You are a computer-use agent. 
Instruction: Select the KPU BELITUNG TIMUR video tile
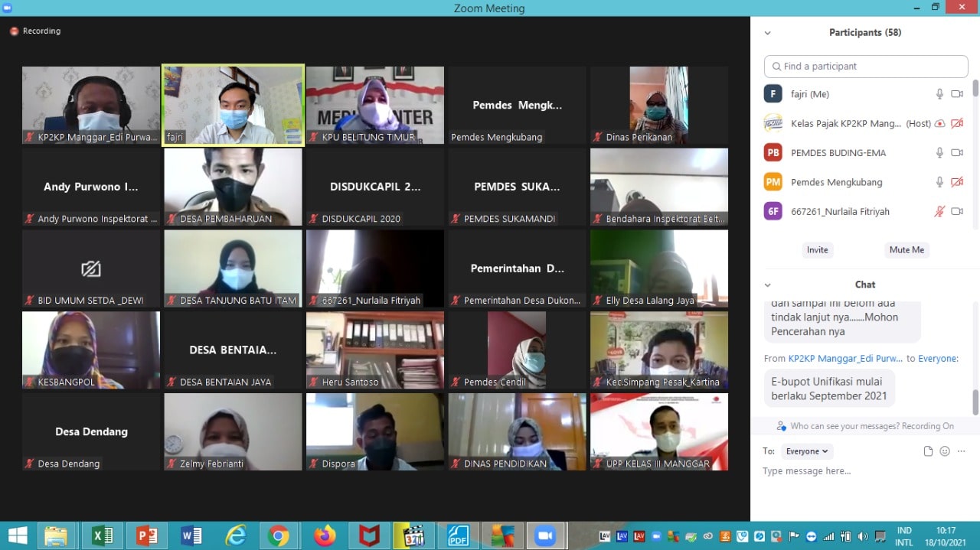(x=375, y=105)
